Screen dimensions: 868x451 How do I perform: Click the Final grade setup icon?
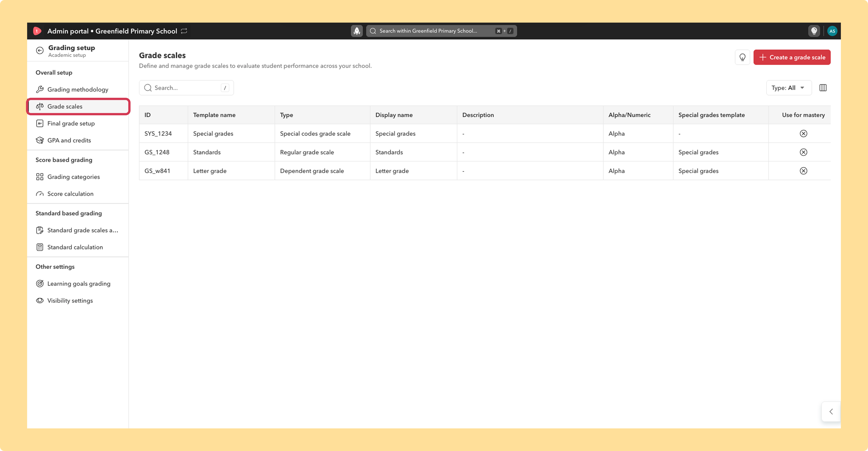click(x=40, y=123)
